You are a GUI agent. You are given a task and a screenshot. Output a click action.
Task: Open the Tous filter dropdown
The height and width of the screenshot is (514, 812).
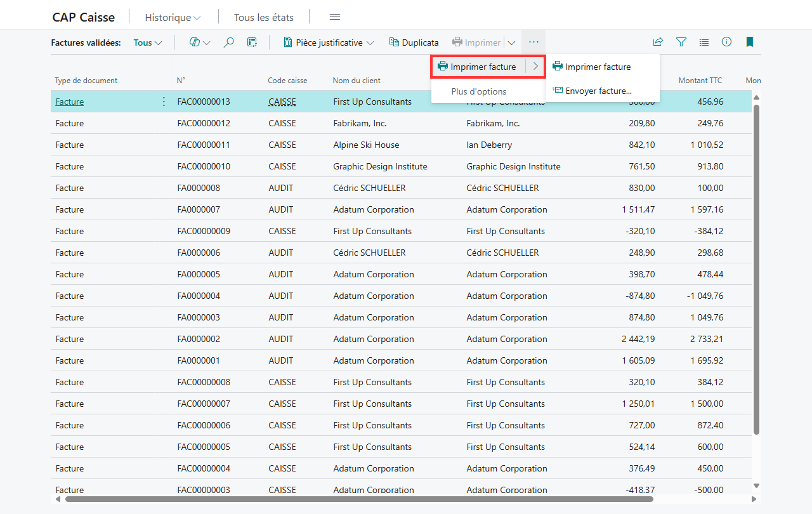(148, 43)
